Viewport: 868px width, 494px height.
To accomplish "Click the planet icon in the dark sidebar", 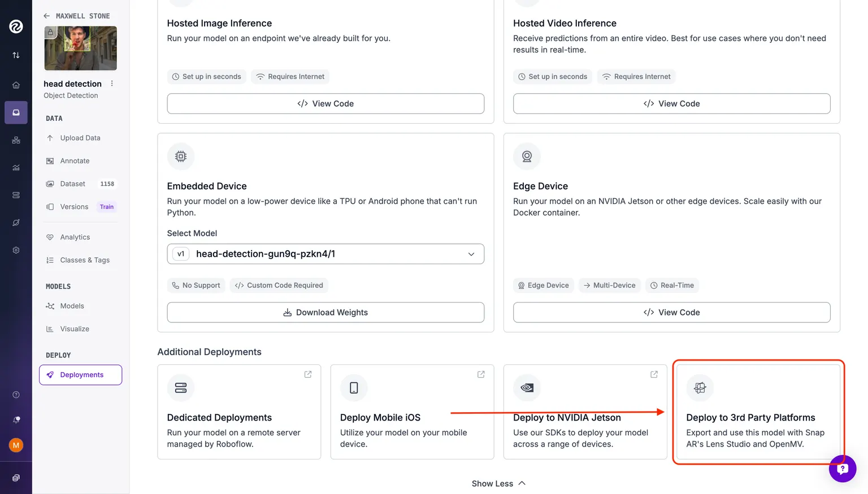I will click(16, 222).
